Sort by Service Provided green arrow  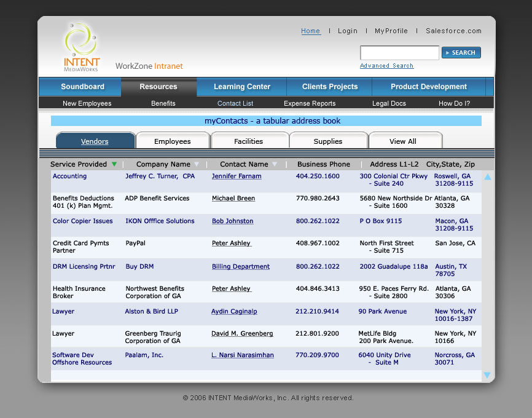pyautogui.click(x=114, y=164)
